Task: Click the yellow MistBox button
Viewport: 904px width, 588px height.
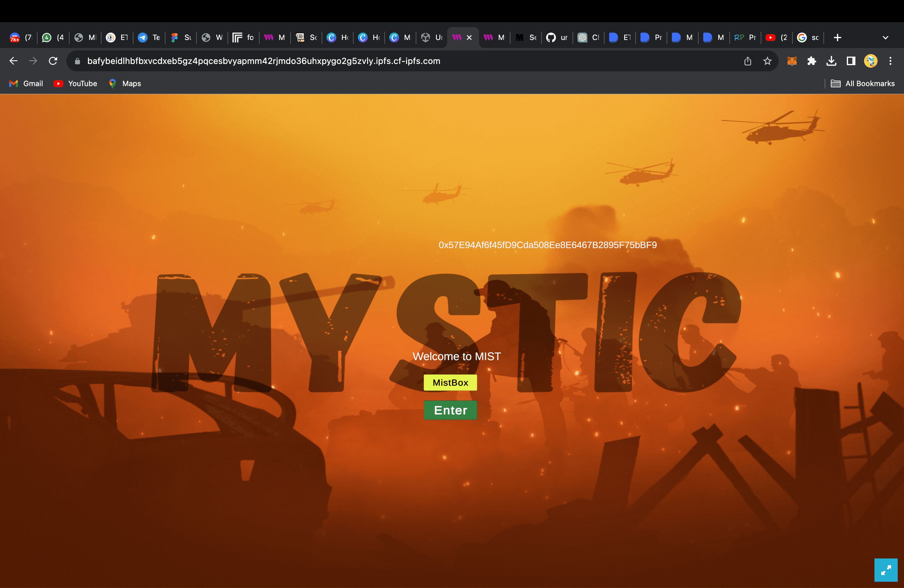Action: 450,383
